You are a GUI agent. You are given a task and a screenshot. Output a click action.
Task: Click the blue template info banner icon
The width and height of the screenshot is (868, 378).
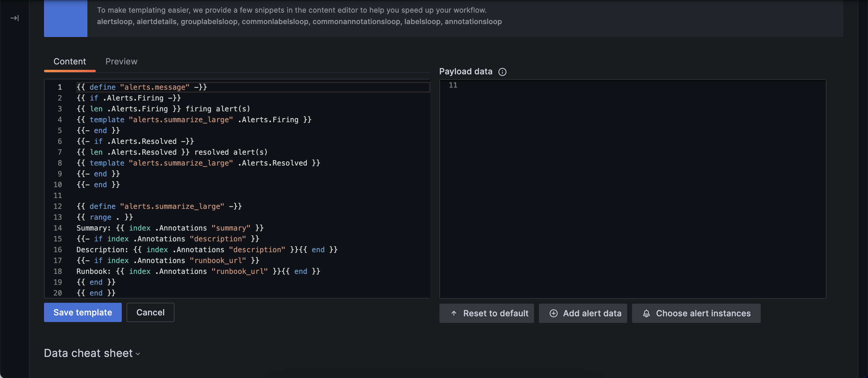pyautogui.click(x=65, y=18)
